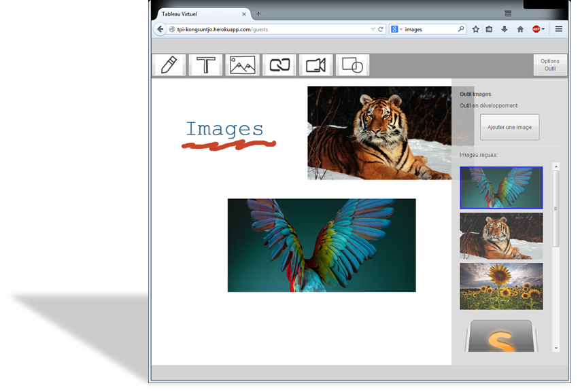This screenshot has width=580, height=392.
Task: Click the Options Outil button
Action: 550,65
